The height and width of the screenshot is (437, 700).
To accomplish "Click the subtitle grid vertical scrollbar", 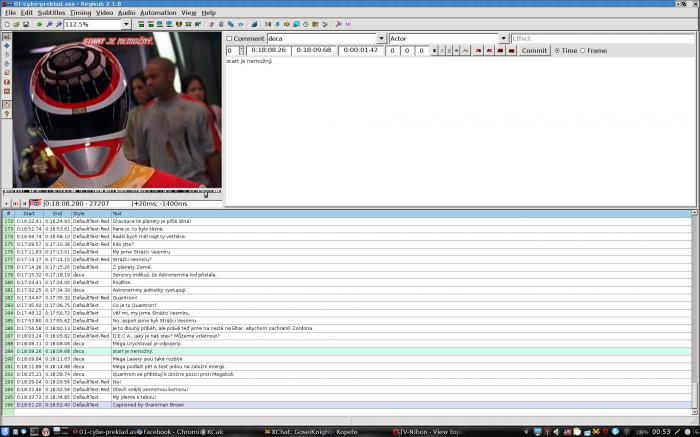I will [695, 312].
